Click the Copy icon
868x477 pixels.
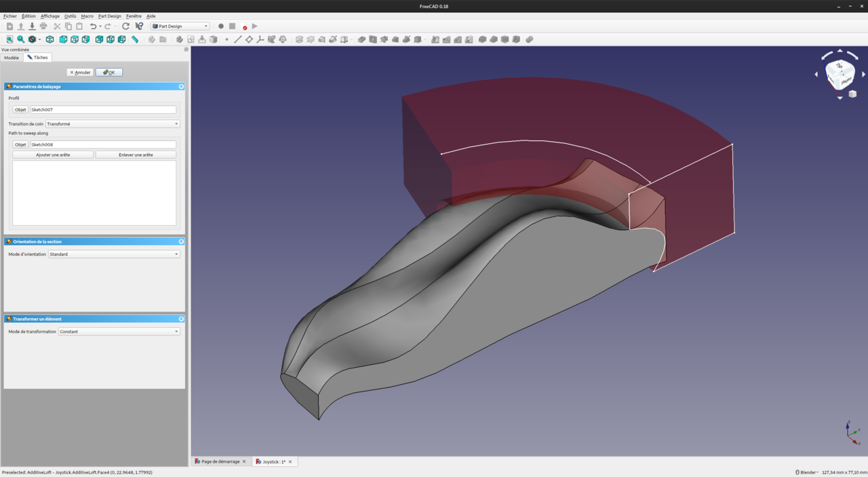(68, 26)
